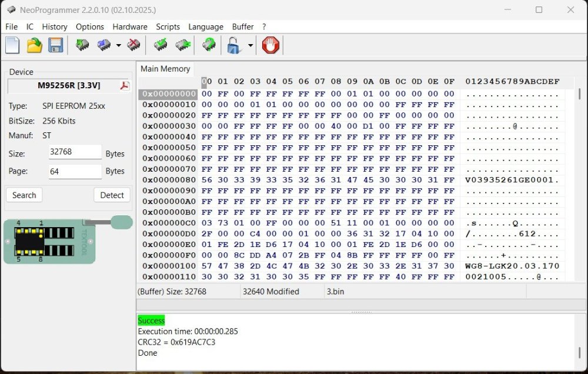588x374 pixels.
Task: Open the dropdown arrow beside the padlock icon
Action: [x=250, y=45]
